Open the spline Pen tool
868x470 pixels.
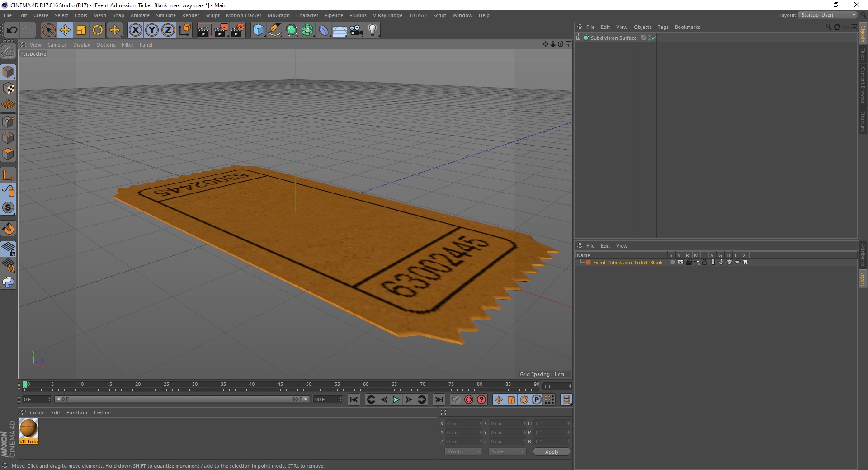tap(274, 30)
